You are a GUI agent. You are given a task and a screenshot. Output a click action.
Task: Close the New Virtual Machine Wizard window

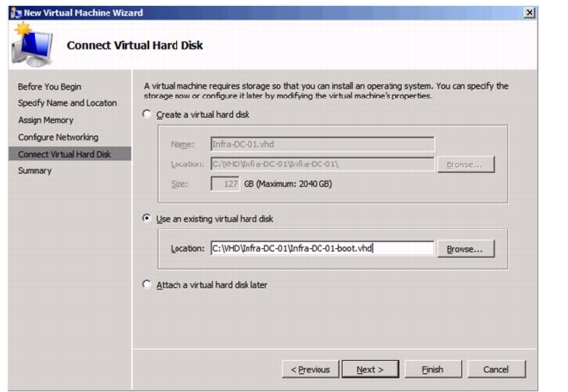pyautogui.click(x=529, y=13)
